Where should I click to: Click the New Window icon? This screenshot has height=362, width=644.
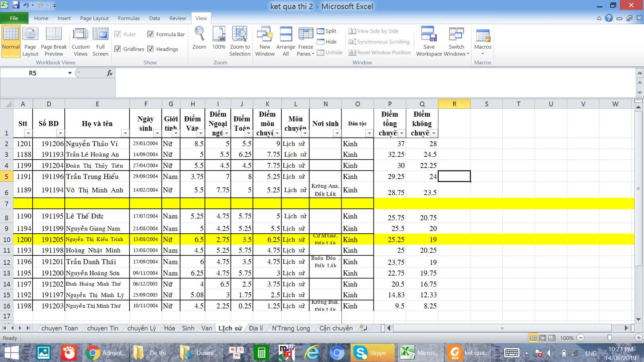pos(265,35)
